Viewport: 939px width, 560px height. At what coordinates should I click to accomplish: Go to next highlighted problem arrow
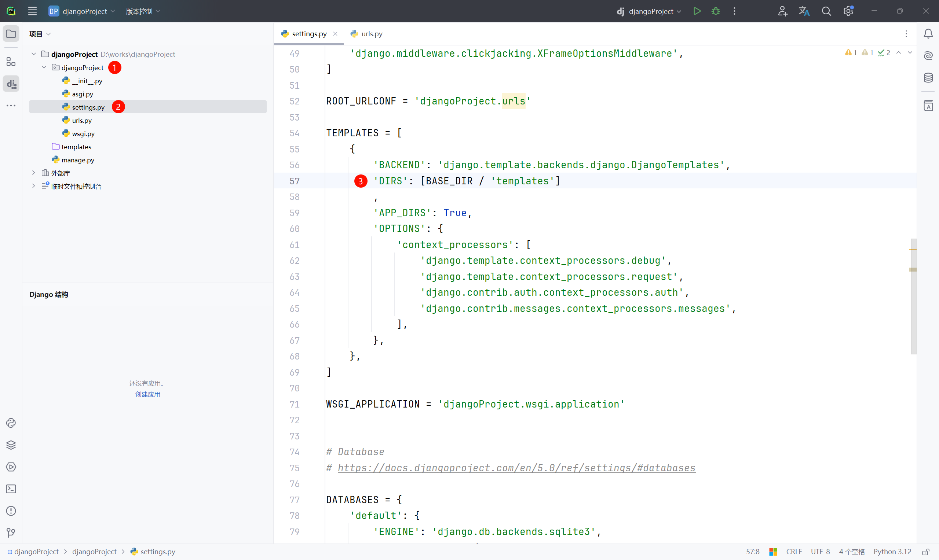coord(910,52)
